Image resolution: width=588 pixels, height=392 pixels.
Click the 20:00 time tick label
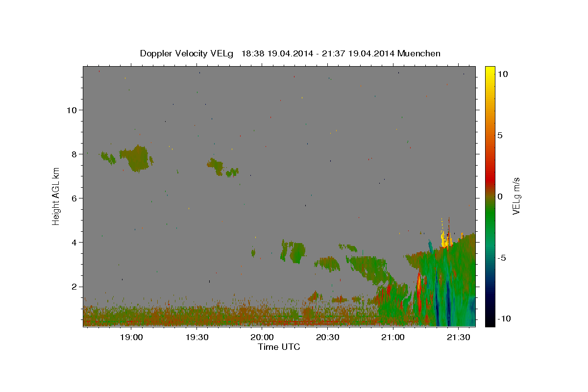tap(262, 338)
